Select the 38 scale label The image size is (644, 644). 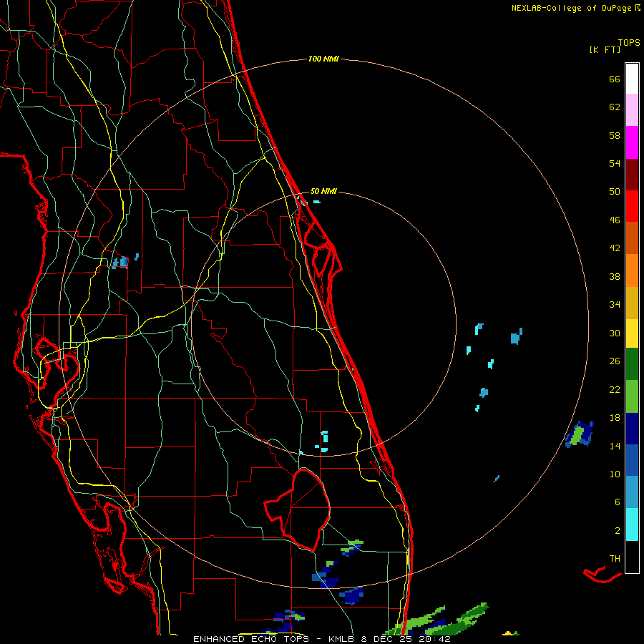(x=615, y=277)
